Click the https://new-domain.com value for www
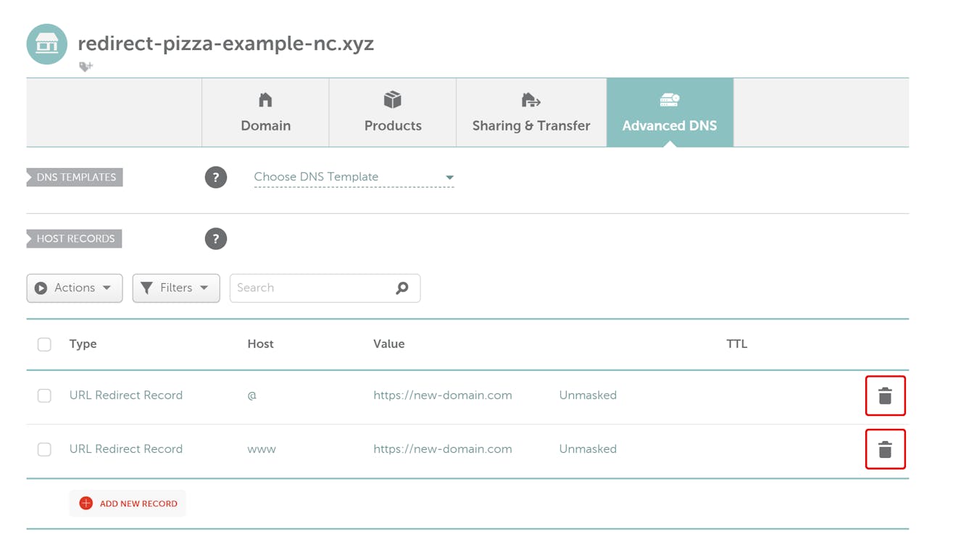This screenshot has height=560, width=974. (442, 449)
